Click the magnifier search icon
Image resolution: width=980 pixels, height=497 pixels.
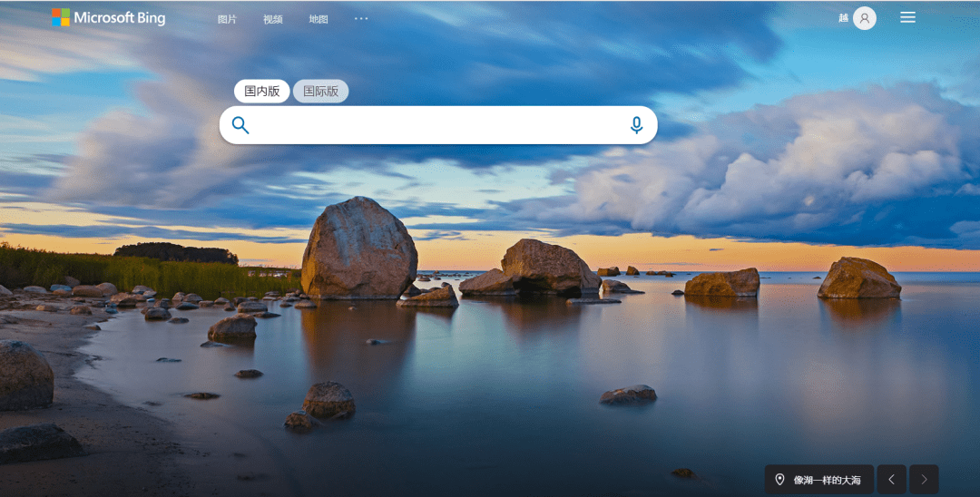(240, 125)
